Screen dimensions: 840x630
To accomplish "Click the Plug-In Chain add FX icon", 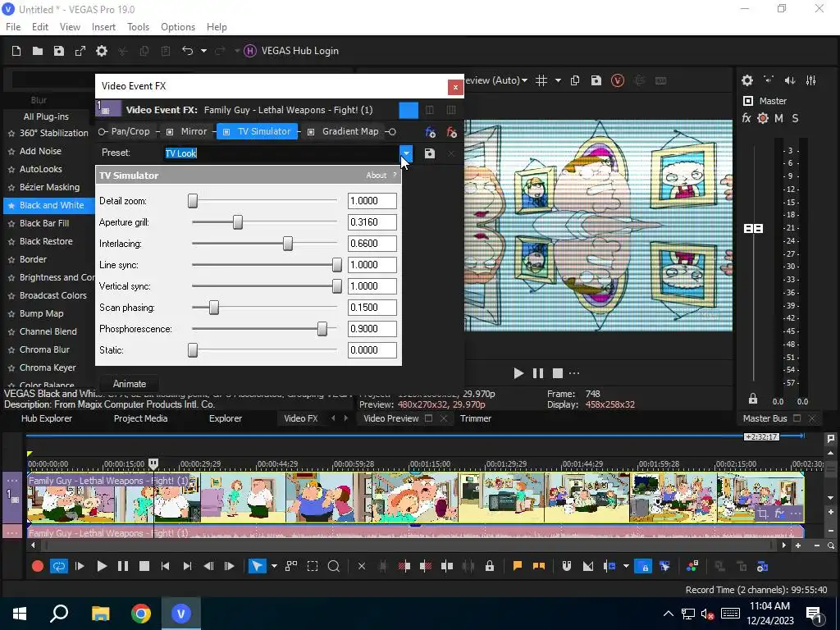I will coord(430,132).
